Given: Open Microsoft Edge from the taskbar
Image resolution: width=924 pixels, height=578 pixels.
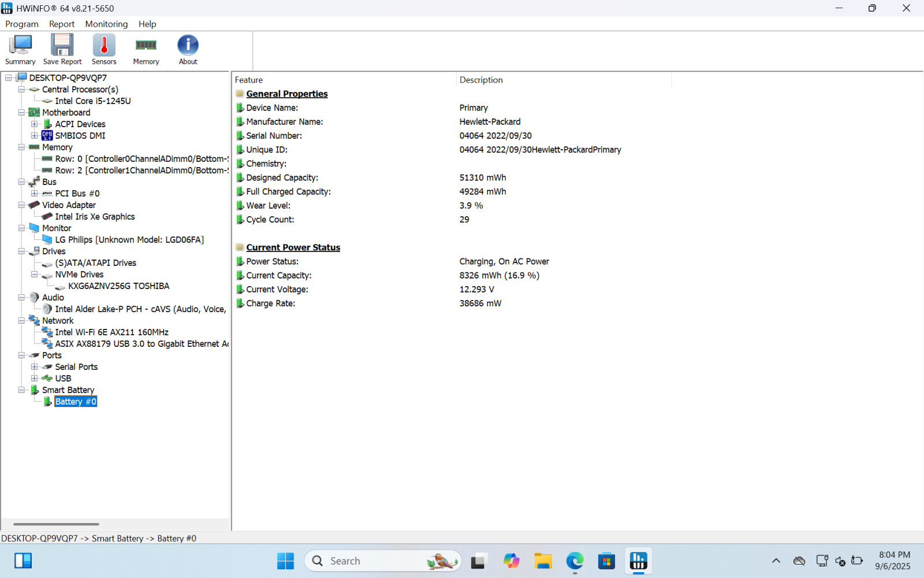Looking at the screenshot, I should tap(575, 561).
